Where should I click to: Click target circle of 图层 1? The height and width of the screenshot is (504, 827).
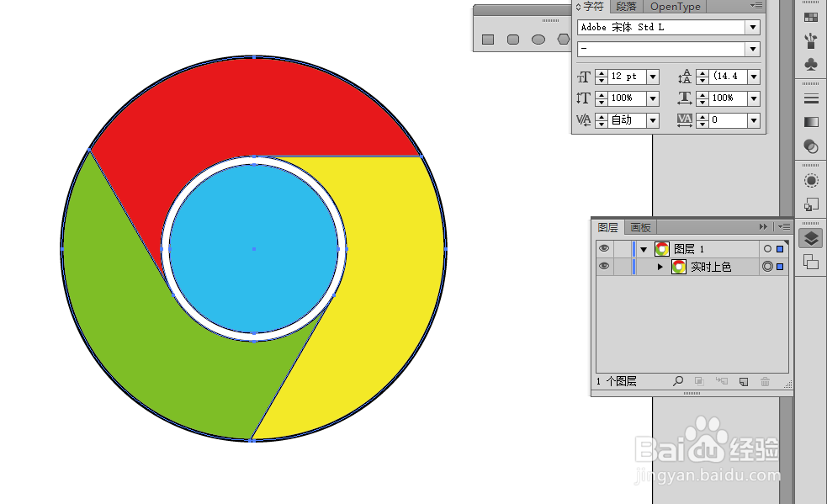(x=767, y=248)
